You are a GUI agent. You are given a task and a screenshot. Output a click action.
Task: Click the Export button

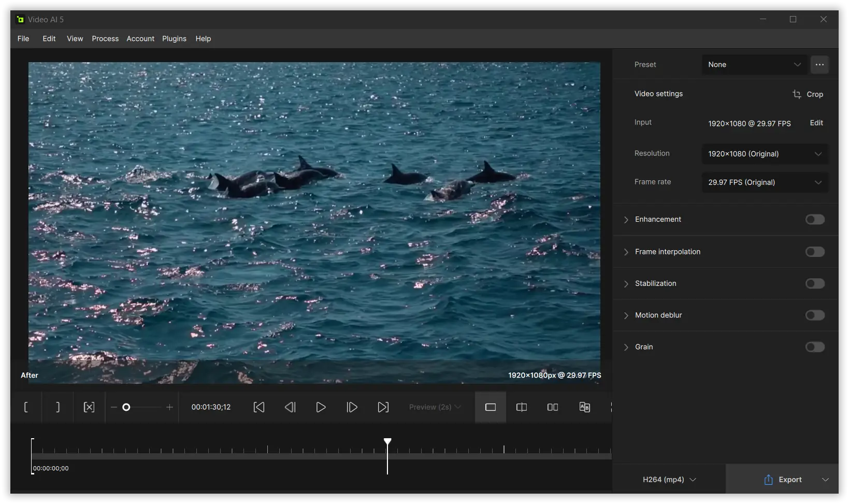782,480
